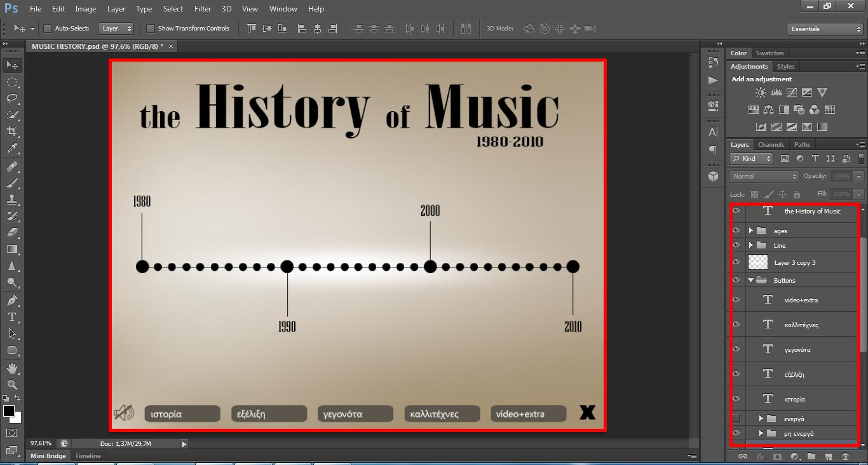This screenshot has height=465, width=868.
Task: Switch to the Styles tab
Action: tap(785, 67)
